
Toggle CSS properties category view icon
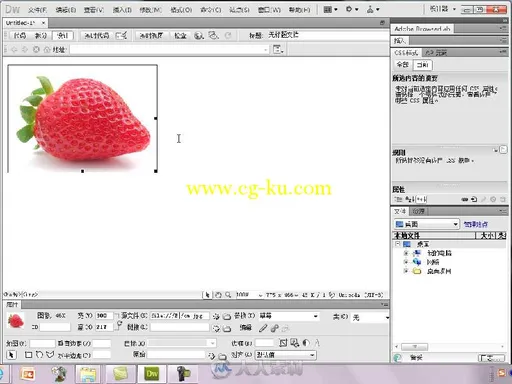(x=398, y=199)
